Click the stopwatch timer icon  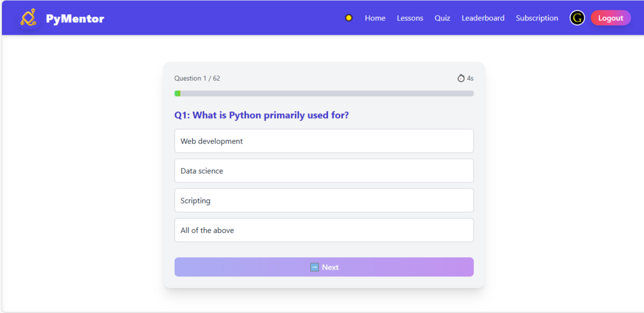pyautogui.click(x=461, y=78)
